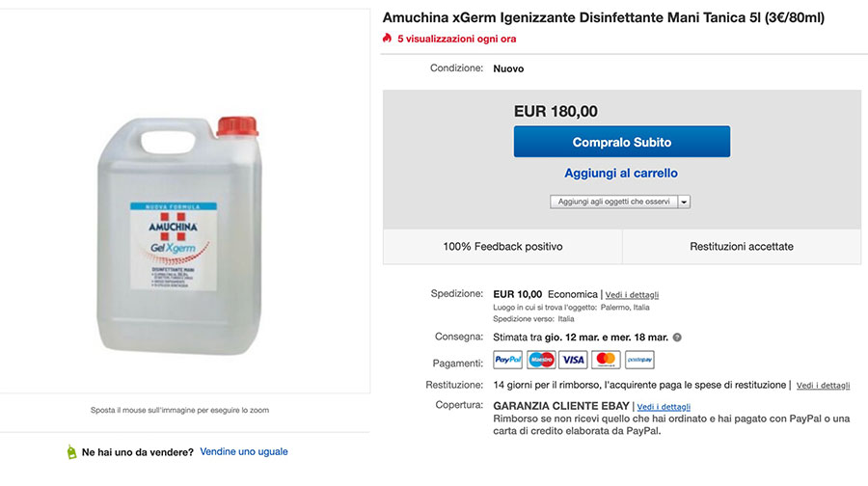Viewport: 868px width, 486px height.
Task: Open the Restituzioni accettate tab
Action: click(742, 247)
